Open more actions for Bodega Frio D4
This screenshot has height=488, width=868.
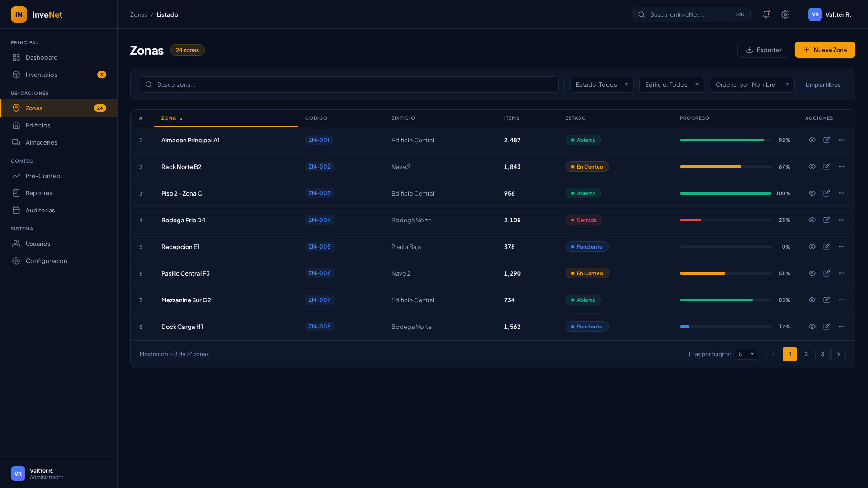[x=841, y=220]
